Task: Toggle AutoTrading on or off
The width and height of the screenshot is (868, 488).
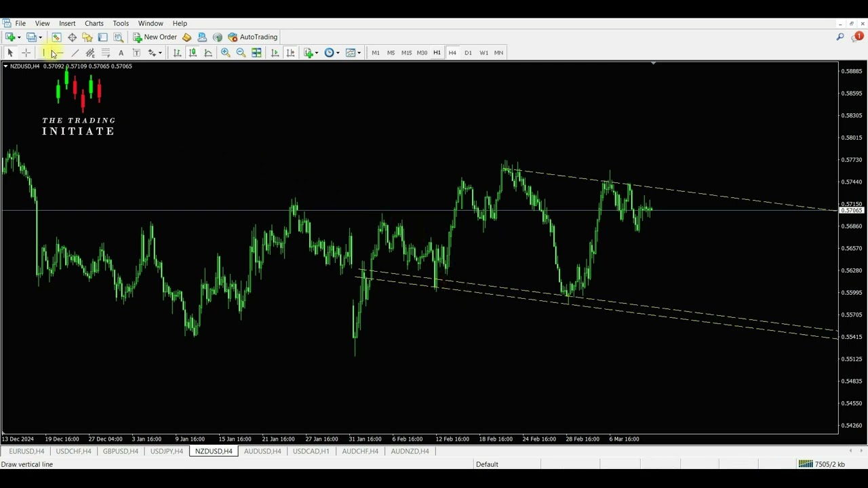Action: 252,37
